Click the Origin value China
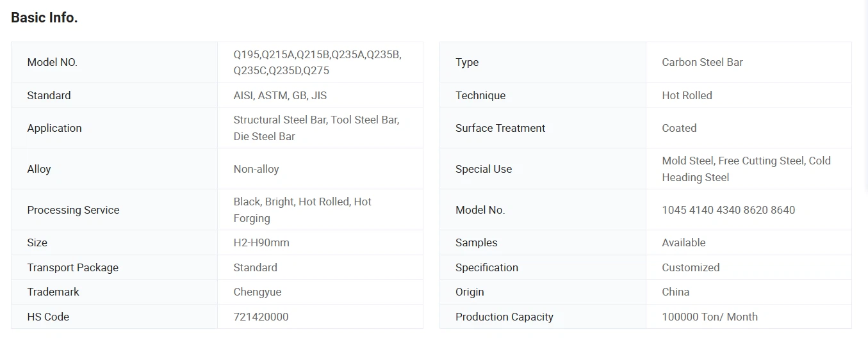The width and height of the screenshot is (868, 341). (x=676, y=292)
